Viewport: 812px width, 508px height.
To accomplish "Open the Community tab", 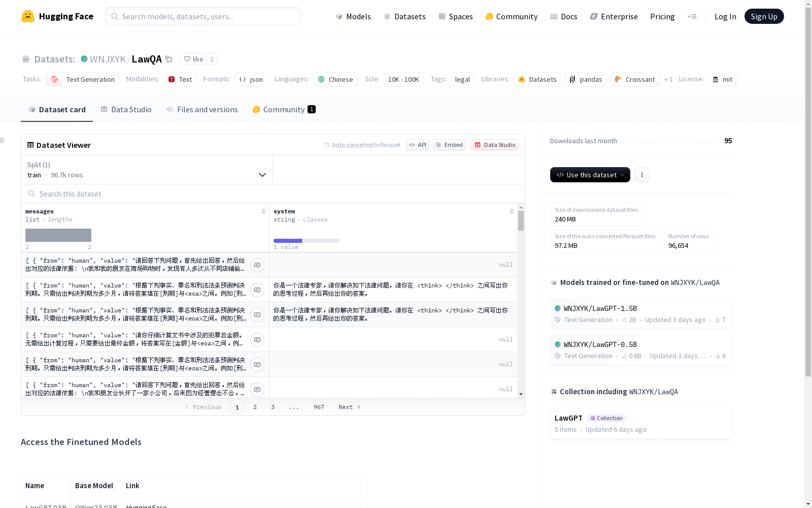I will point(284,109).
